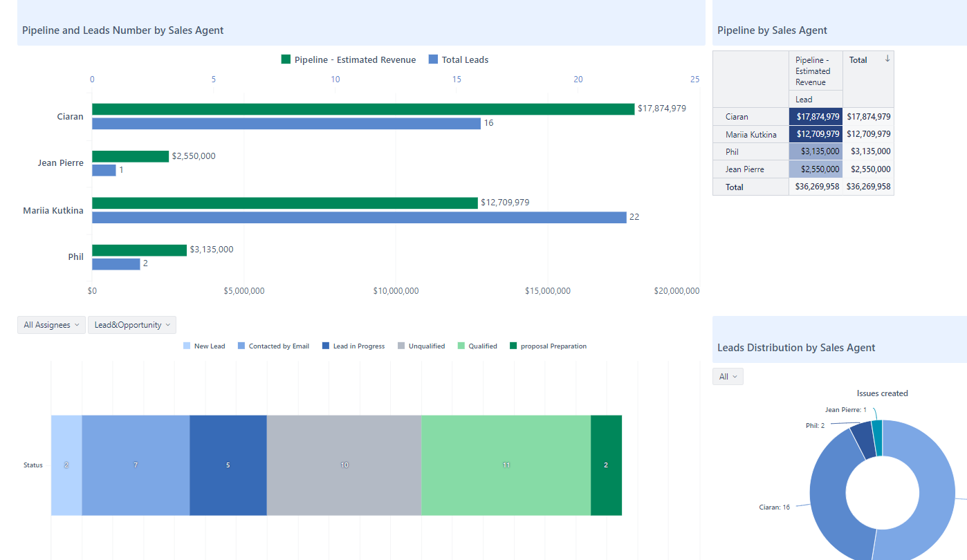Open the All Assignees dropdown

pyautogui.click(x=50, y=324)
